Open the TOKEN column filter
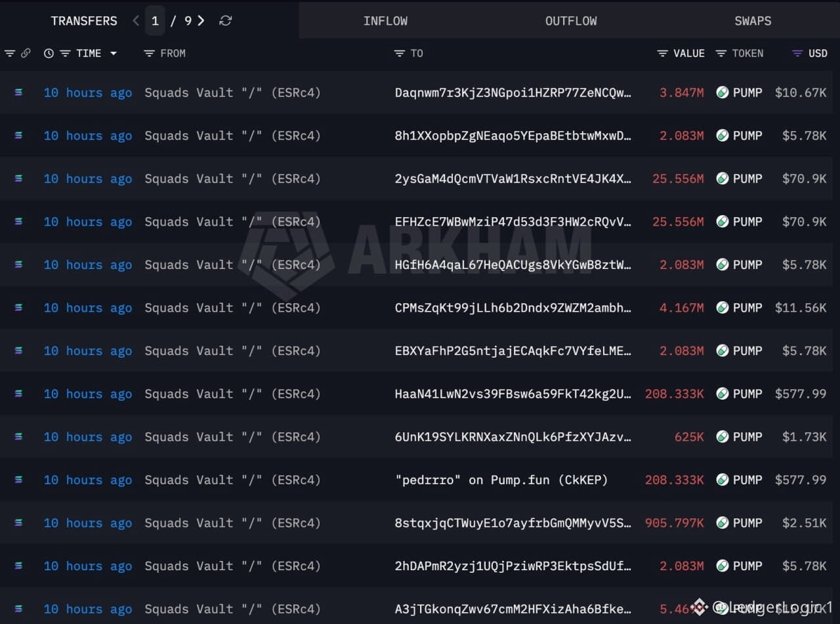The width and height of the screenshot is (840, 624). click(721, 53)
